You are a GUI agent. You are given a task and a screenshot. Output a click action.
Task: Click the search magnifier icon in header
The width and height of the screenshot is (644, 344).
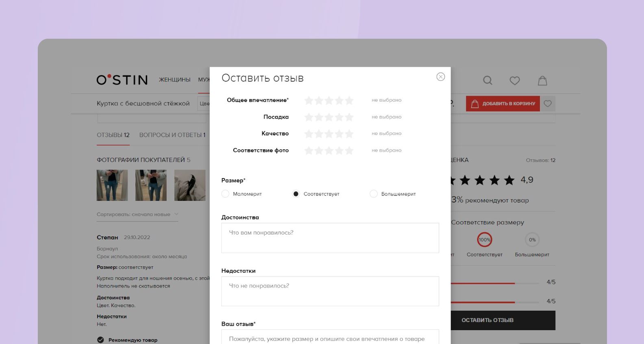pyautogui.click(x=487, y=81)
